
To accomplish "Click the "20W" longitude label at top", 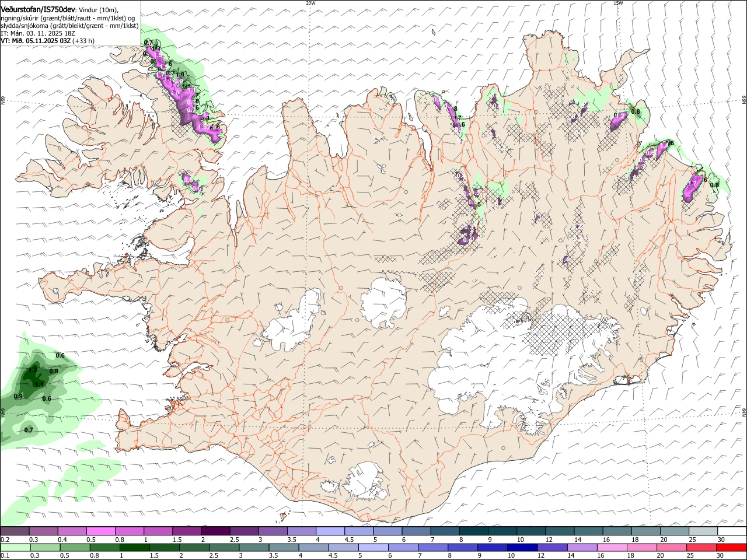I will coord(310,3).
